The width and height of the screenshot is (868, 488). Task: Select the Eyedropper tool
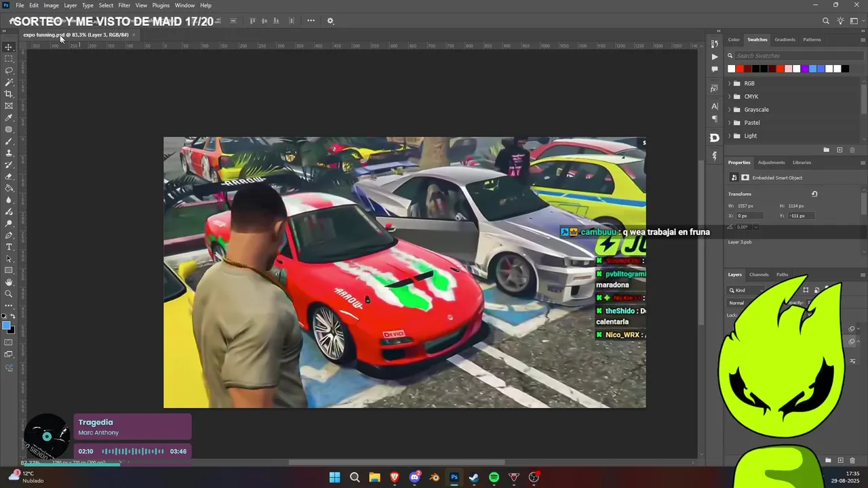9,118
